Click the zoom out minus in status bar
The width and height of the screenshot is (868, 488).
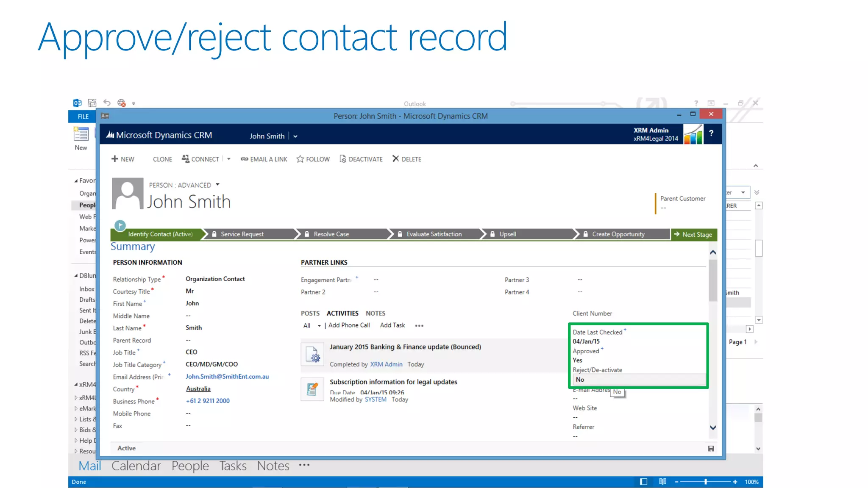pyautogui.click(x=677, y=482)
